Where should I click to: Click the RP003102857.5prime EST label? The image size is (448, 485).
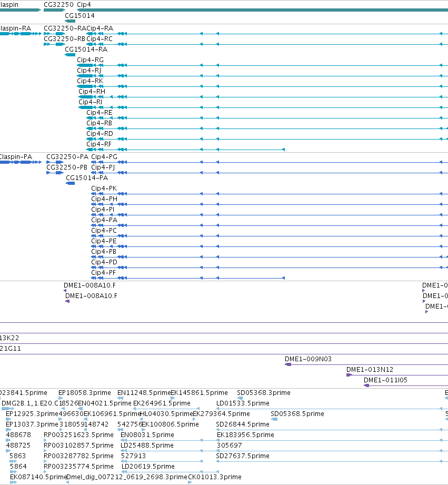(x=78, y=446)
